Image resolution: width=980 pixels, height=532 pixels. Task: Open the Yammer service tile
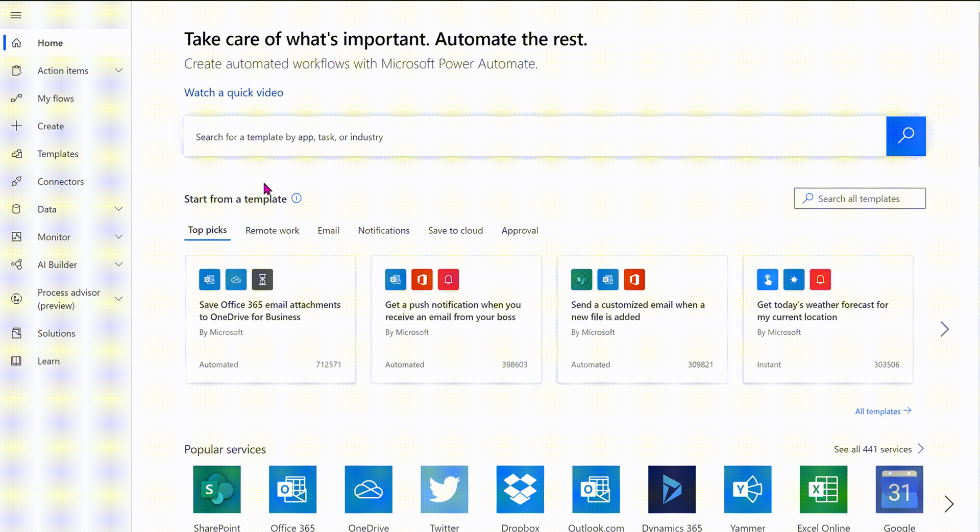click(748, 489)
